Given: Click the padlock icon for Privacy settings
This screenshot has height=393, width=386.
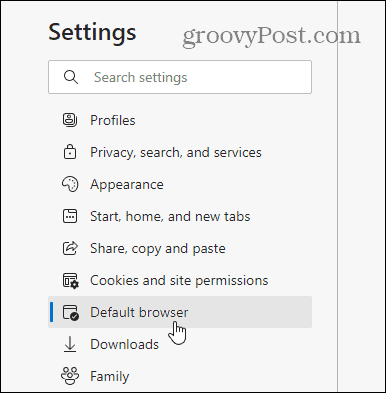Looking at the screenshot, I should (x=70, y=152).
